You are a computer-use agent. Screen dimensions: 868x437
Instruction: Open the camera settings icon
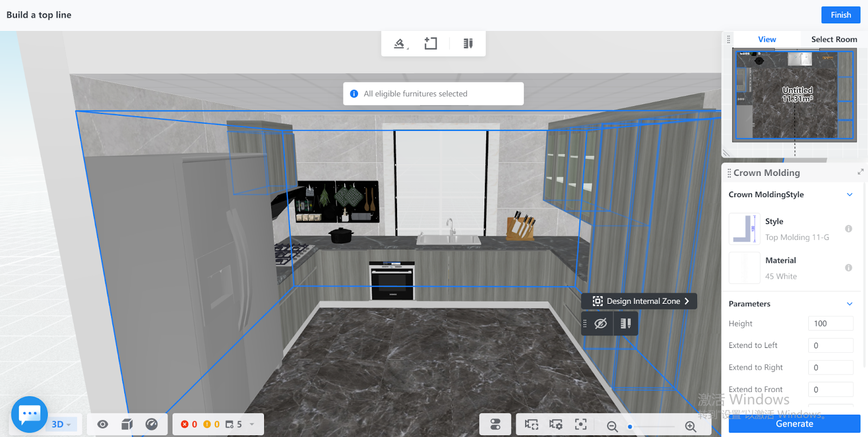pos(556,425)
